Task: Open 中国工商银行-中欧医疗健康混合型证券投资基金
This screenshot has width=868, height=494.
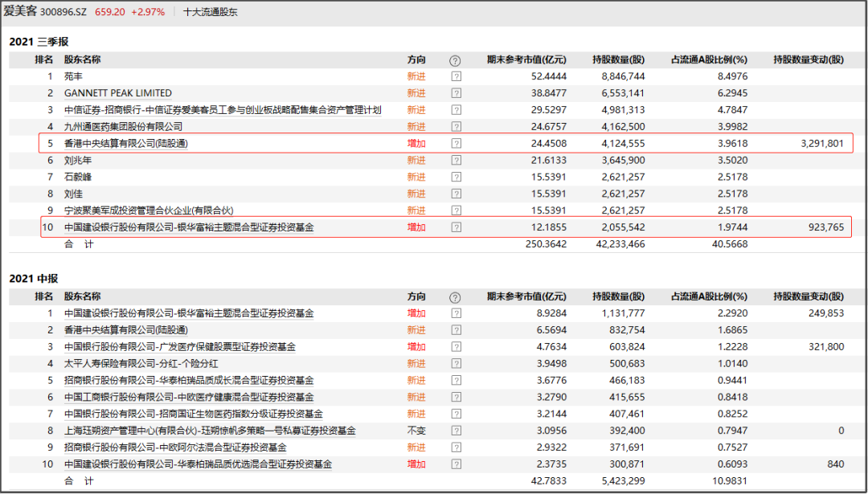Action: (x=189, y=397)
